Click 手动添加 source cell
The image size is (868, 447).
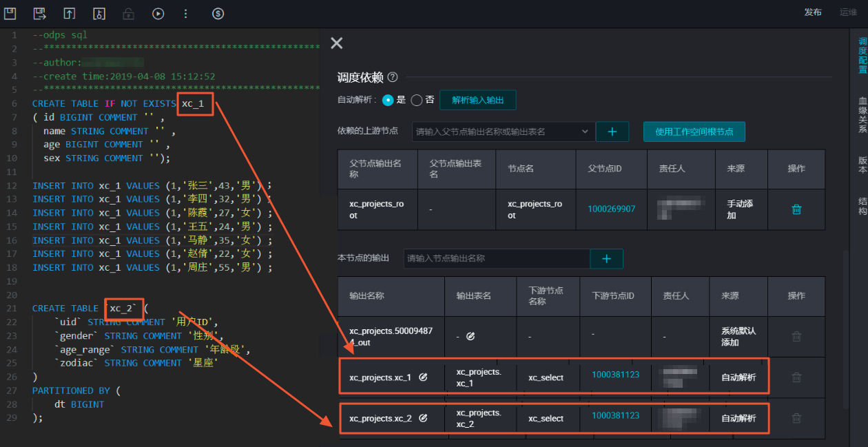pos(741,209)
